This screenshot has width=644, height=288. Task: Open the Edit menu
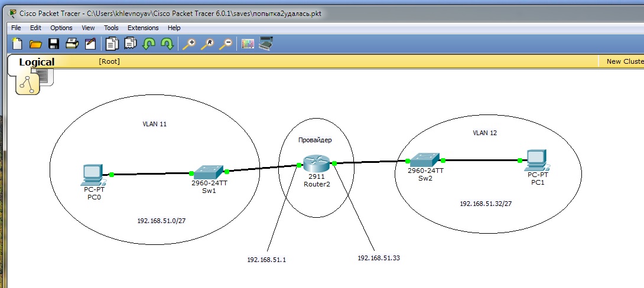[35, 28]
